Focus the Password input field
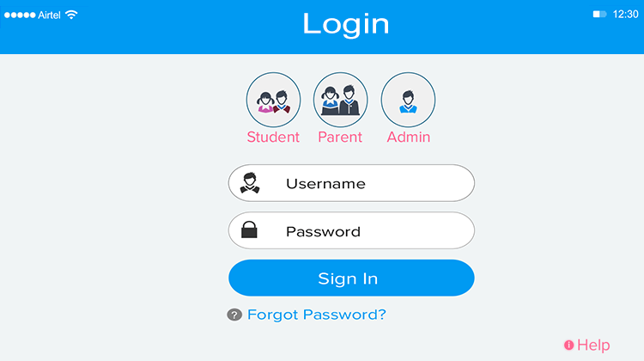644x361 pixels. pyautogui.click(x=351, y=230)
